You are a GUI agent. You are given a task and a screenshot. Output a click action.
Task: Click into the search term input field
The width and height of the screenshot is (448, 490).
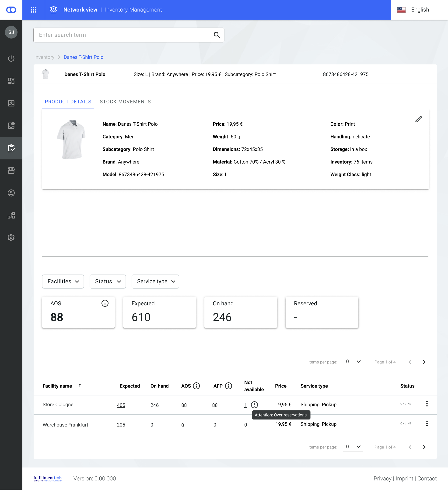[122, 35]
